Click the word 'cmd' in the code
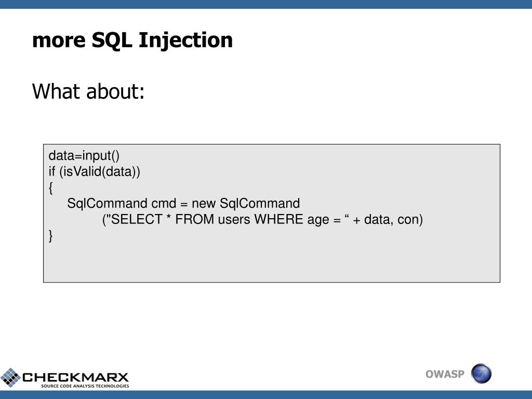Screen dimensions: 532x399 pos(164,203)
